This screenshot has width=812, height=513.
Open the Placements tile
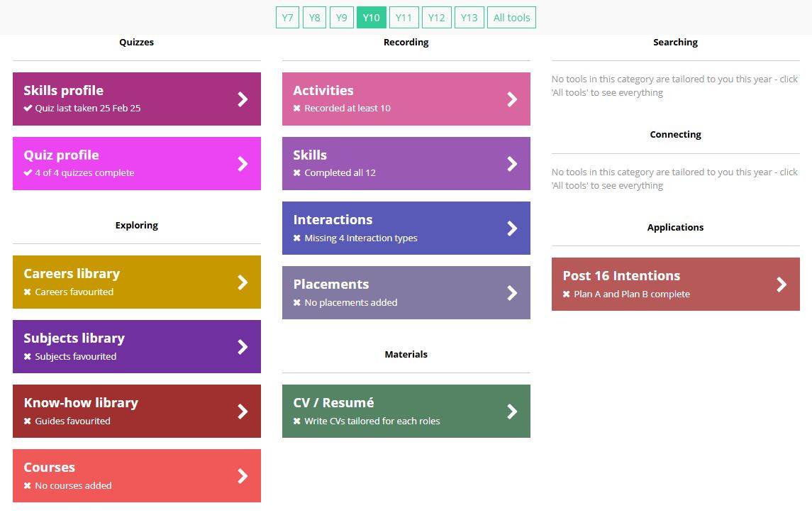[406, 292]
